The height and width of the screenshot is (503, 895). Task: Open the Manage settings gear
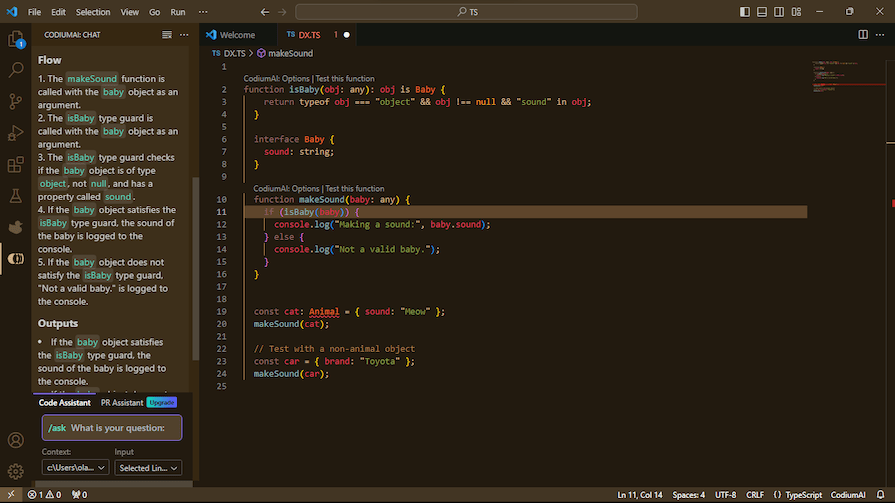pos(16,470)
